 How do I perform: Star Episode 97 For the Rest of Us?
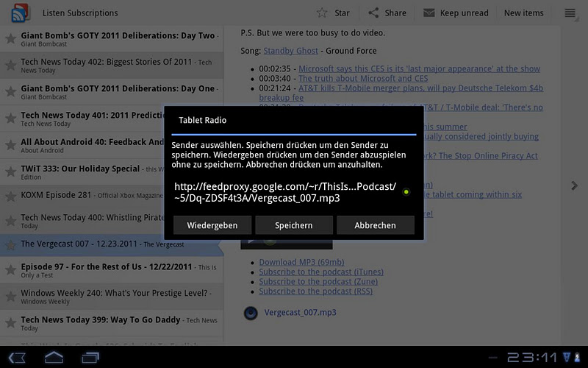click(10, 269)
